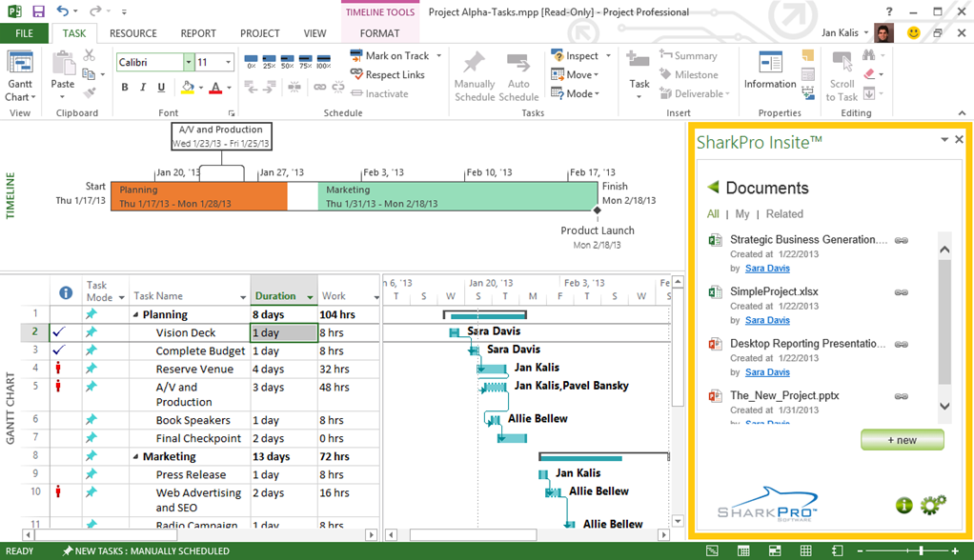Open SharkPro settings gears icon
This screenshot has height=560, width=974.
(x=933, y=505)
